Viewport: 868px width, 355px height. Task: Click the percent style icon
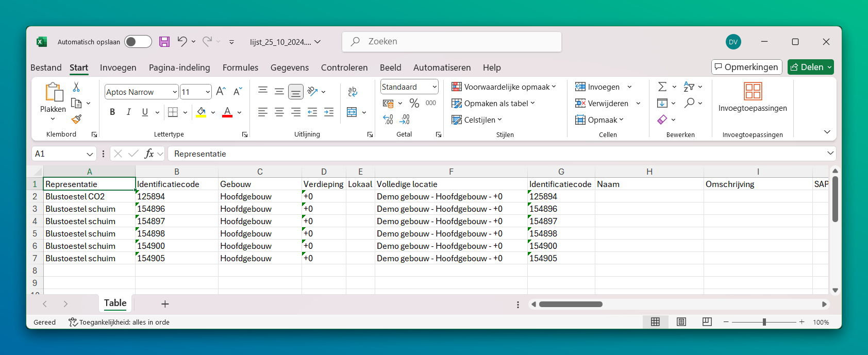(414, 104)
